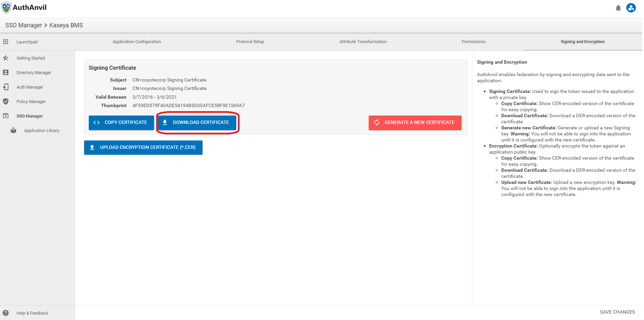Image resolution: width=644 pixels, height=320 pixels.
Task: Click the AuthAnvil shield logo
Action: [6, 7]
